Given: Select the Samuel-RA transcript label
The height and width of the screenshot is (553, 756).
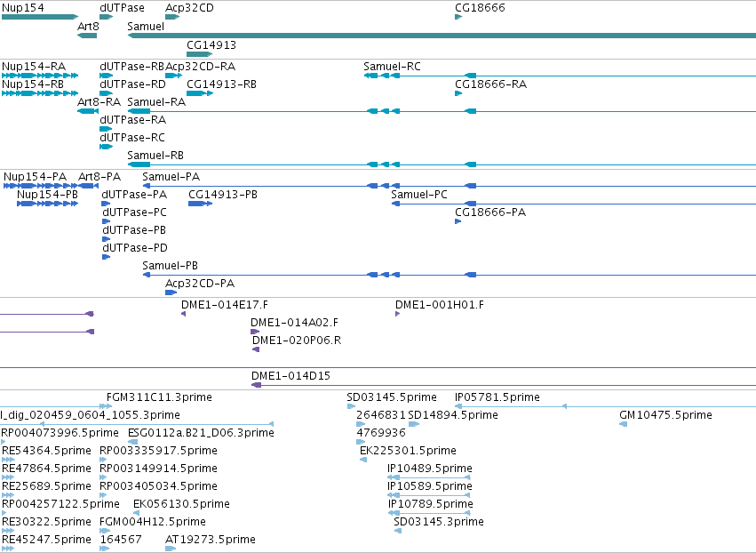Looking at the screenshot, I should click(x=156, y=102).
